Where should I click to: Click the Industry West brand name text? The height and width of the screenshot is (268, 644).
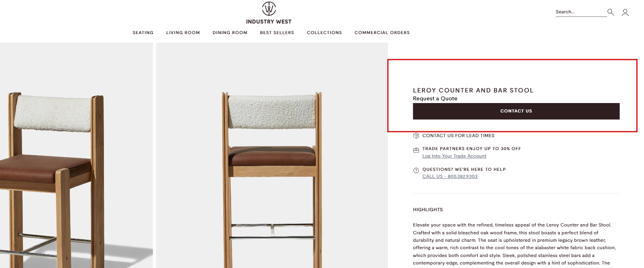pyautogui.click(x=269, y=22)
